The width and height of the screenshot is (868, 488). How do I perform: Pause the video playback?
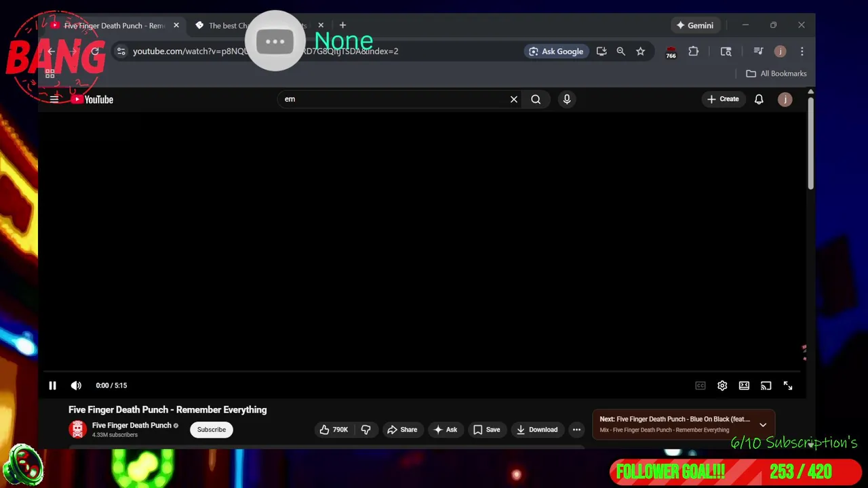52,386
